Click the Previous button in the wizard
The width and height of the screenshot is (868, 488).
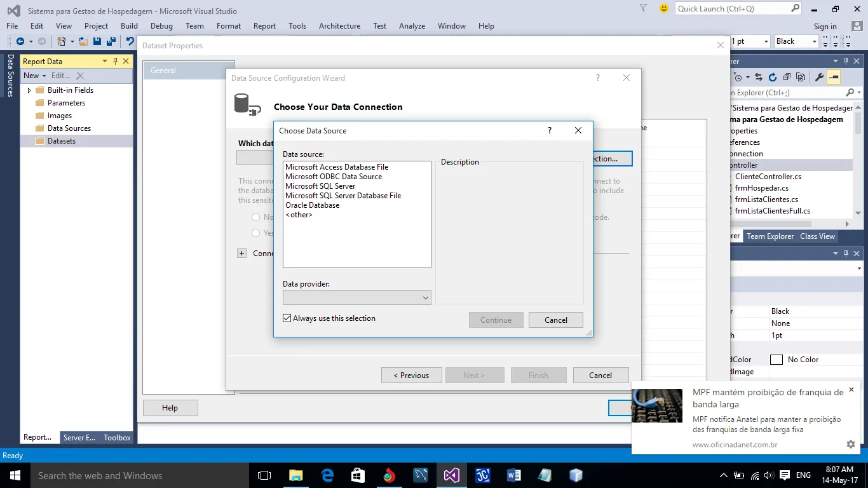(411, 376)
